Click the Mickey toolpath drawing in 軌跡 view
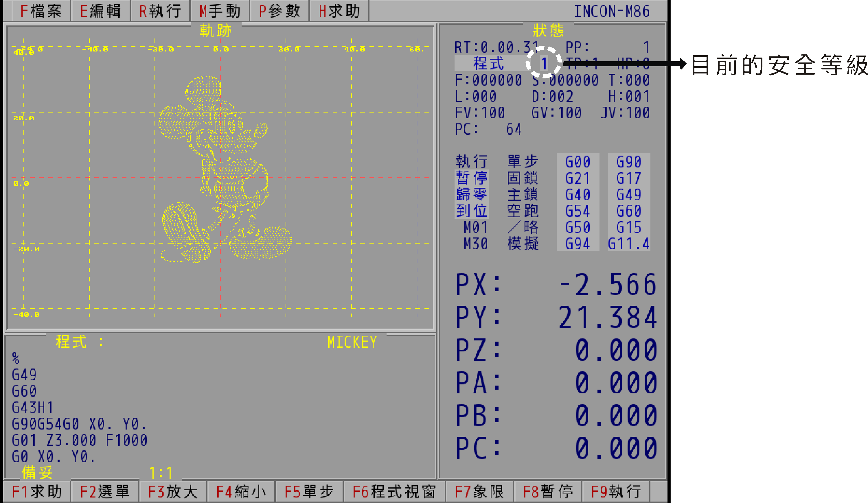The width and height of the screenshot is (868, 503). (226, 169)
